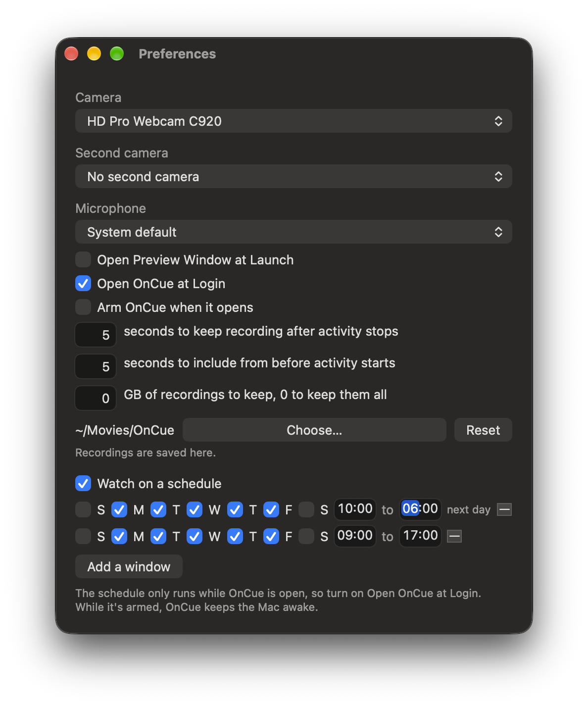Minimize Preferences with the yellow button
This screenshot has width=588, height=707.
(x=94, y=53)
